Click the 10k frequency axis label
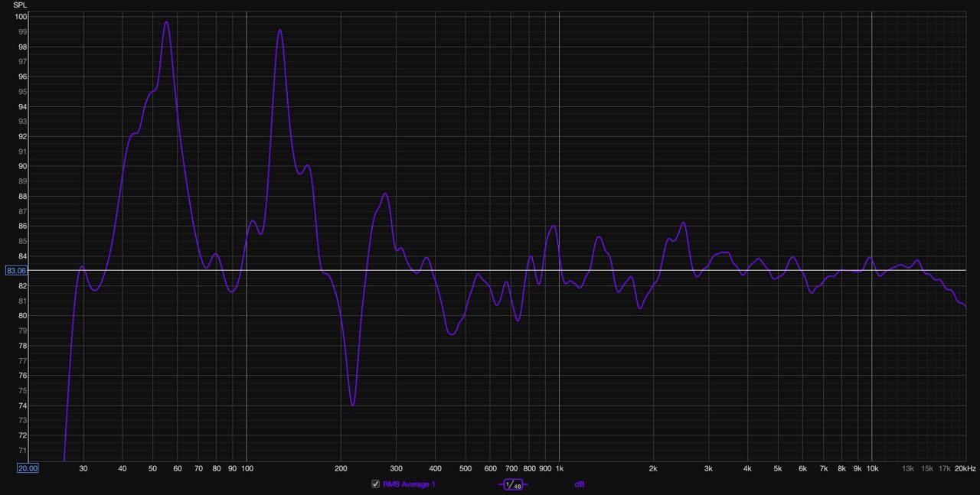Screen dimensions: 980x495 click(x=871, y=468)
